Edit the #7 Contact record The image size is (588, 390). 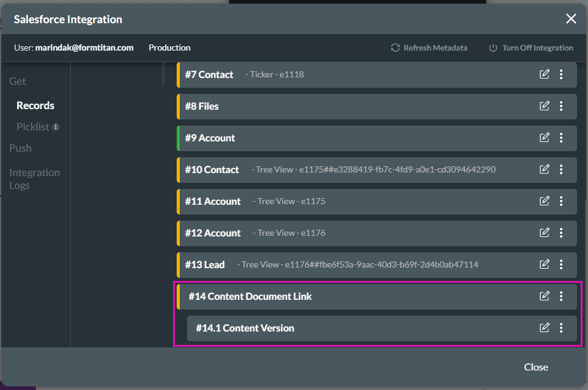pos(544,74)
